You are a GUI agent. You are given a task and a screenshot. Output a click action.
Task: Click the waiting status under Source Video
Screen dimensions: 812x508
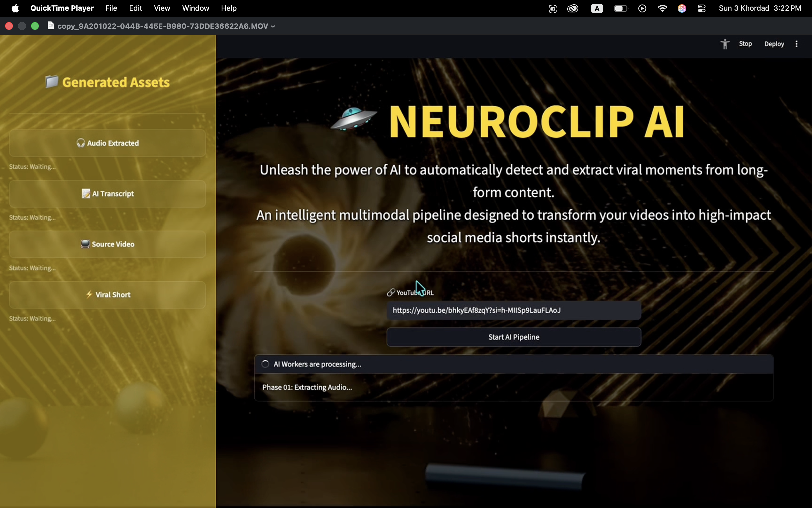32,268
